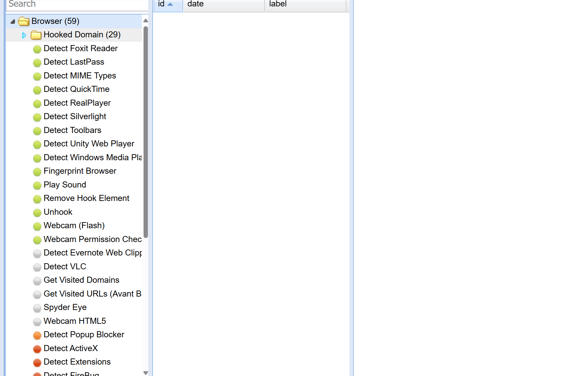The width and height of the screenshot is (588, 376).
Task: Select the Detect Toolbars module
Action: pos(72,130)
